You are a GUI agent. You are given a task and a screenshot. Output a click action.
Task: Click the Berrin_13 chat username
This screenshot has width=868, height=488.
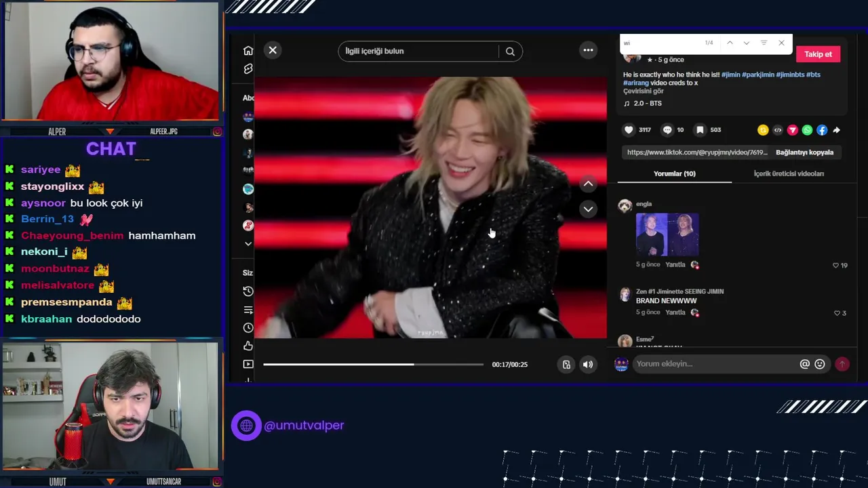[x=47, y=219]
